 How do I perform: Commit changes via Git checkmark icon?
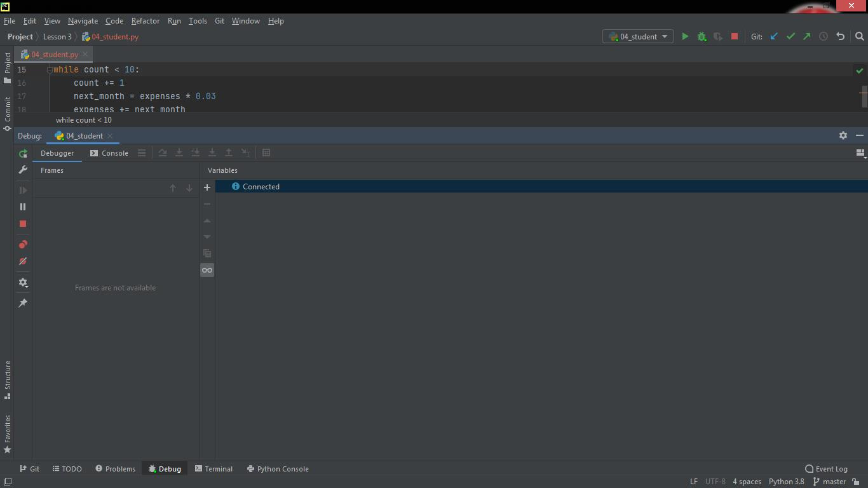pyautogui.click(x=790, y=37)
